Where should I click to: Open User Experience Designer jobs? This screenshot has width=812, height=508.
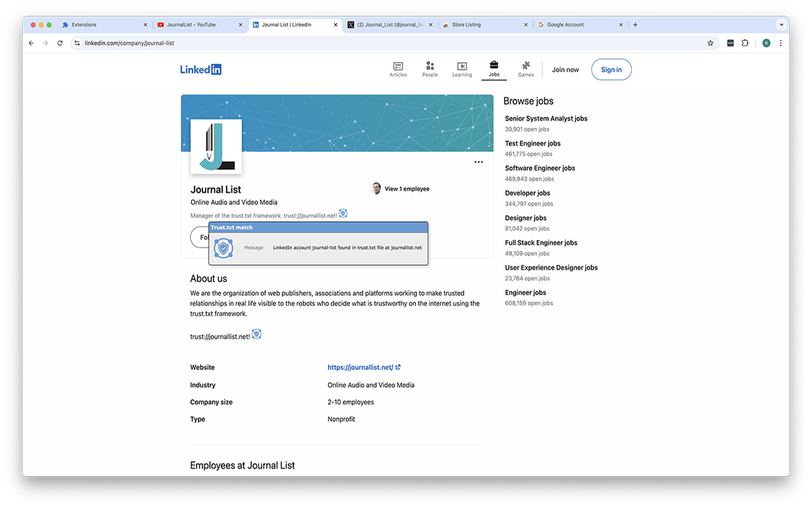click(x=551, y=267)
